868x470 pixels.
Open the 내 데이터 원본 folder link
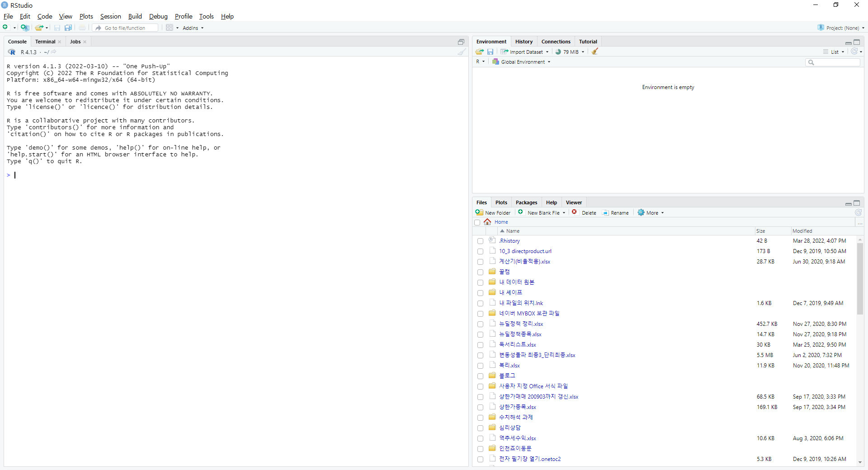(x=517, y=282)
